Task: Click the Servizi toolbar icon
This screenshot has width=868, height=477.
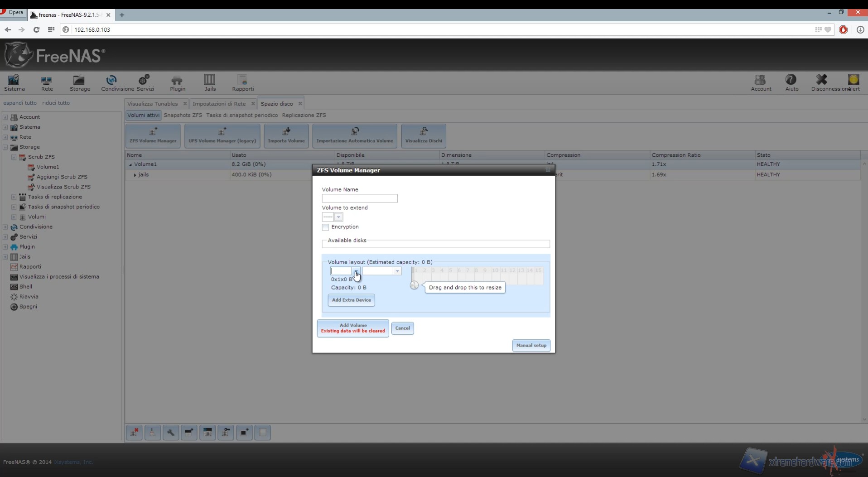Action: (x=145, y=83)
